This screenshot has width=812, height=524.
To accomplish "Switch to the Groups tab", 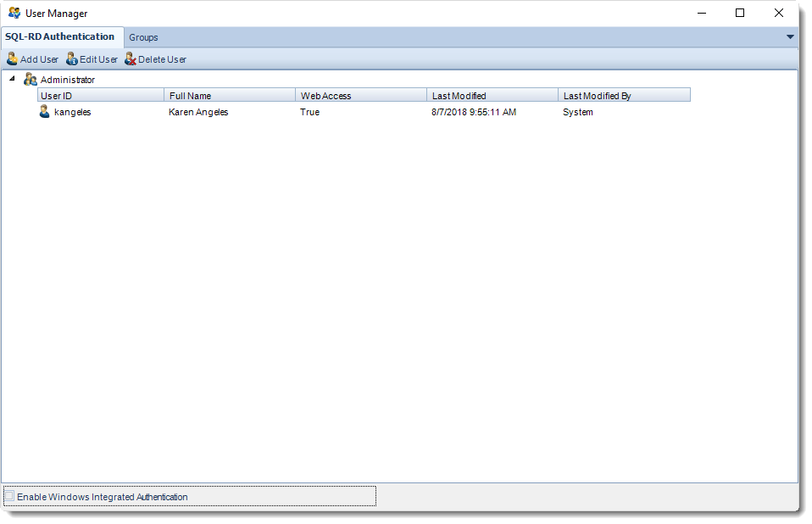I will pos(143,37).
